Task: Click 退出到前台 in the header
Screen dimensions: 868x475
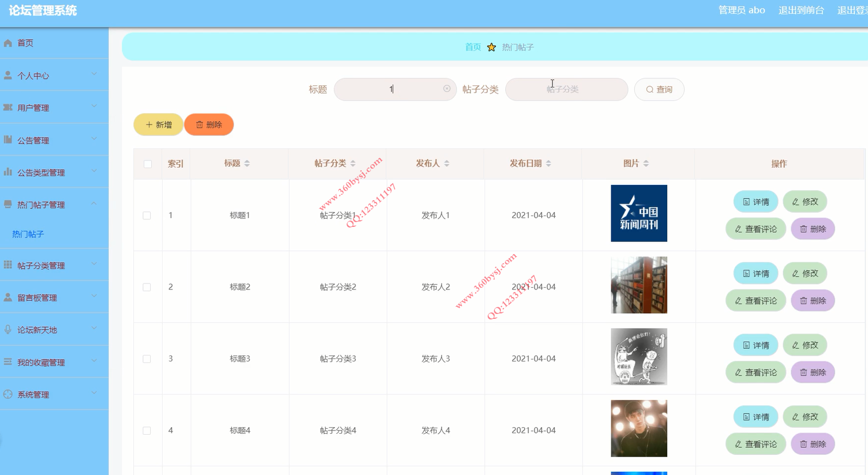Action: coord(801,10)
